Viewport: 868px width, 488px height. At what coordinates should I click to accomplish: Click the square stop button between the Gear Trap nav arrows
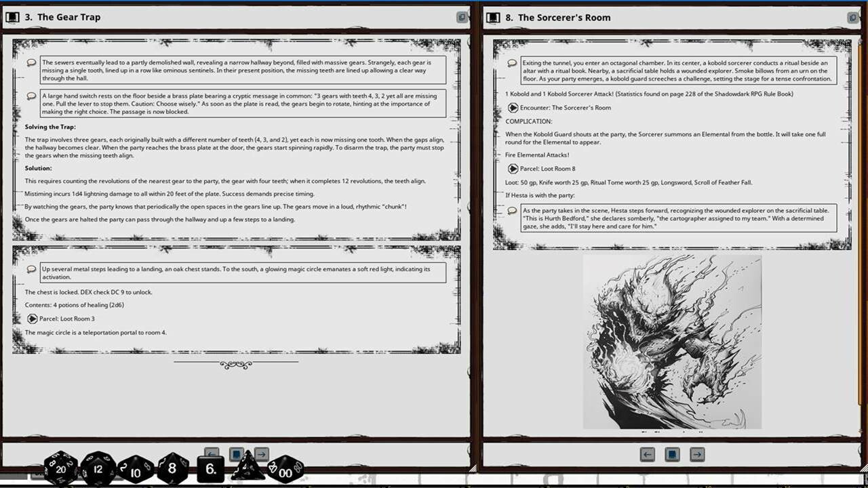(235, 454)
